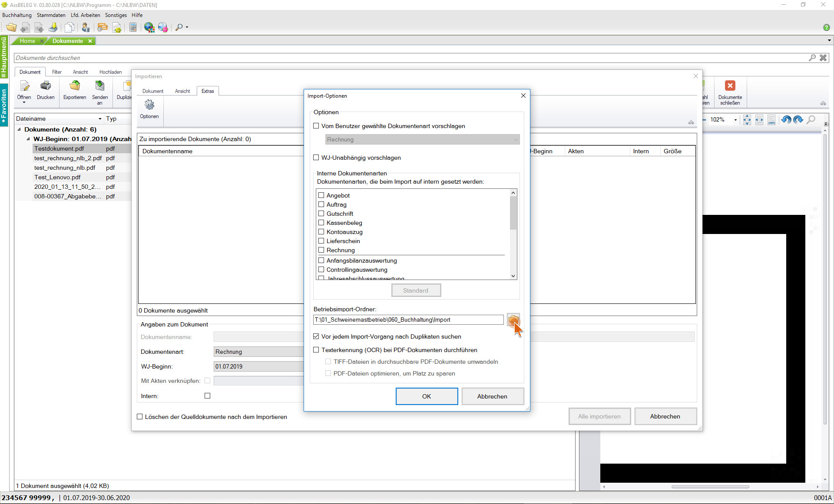Collapse the Dokumente (Anzahl: 6) tree node

point(19,129)
